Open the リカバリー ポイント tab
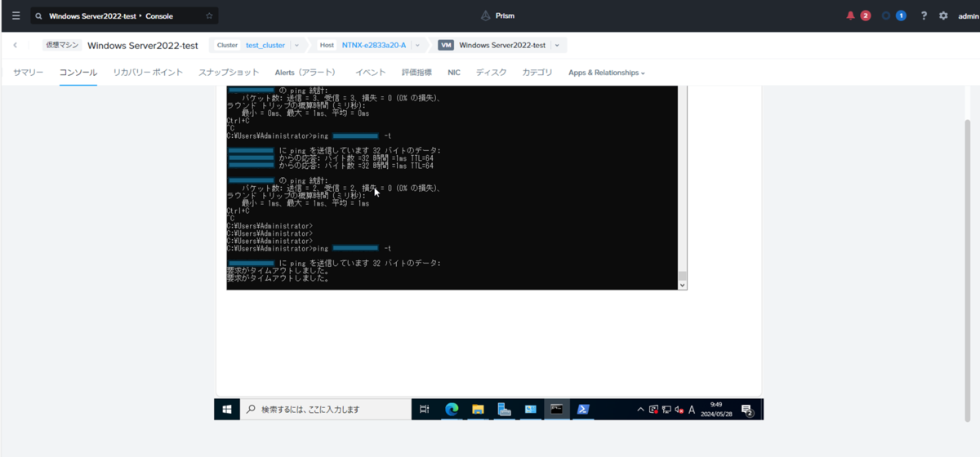Viewport: 980px width, 457px height. 148,73
